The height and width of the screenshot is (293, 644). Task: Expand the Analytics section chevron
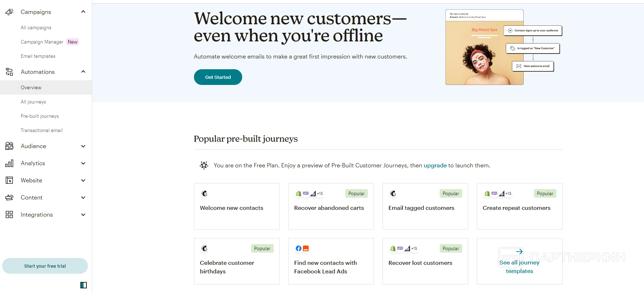(83, 163)
